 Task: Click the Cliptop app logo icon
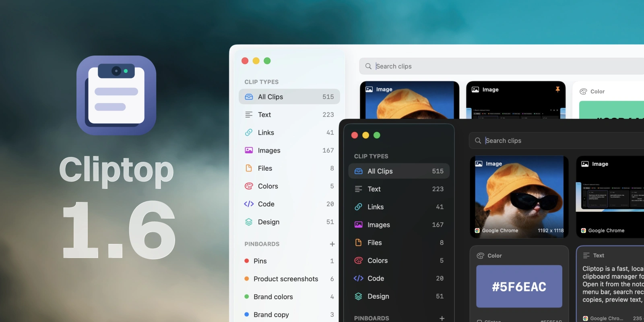[x=116, y=95]
